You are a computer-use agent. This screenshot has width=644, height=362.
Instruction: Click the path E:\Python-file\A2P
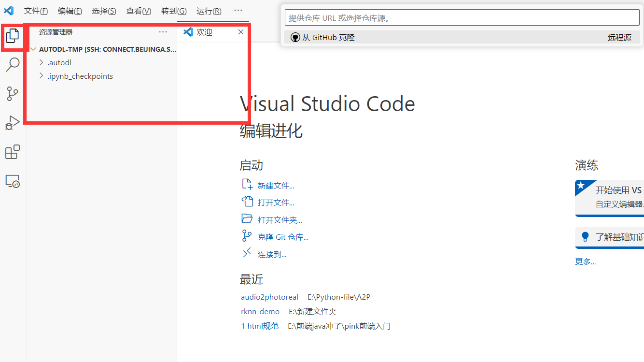(339, 297)
